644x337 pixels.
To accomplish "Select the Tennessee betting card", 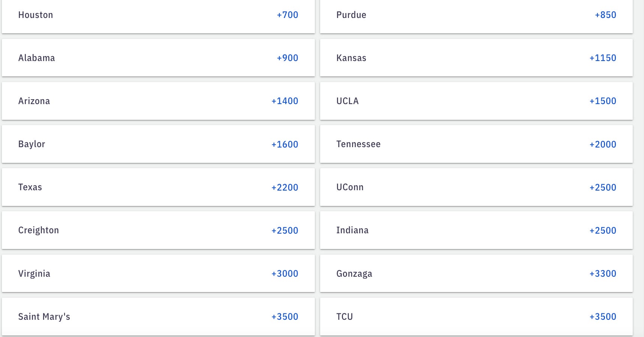I will [x=476, y=144].
